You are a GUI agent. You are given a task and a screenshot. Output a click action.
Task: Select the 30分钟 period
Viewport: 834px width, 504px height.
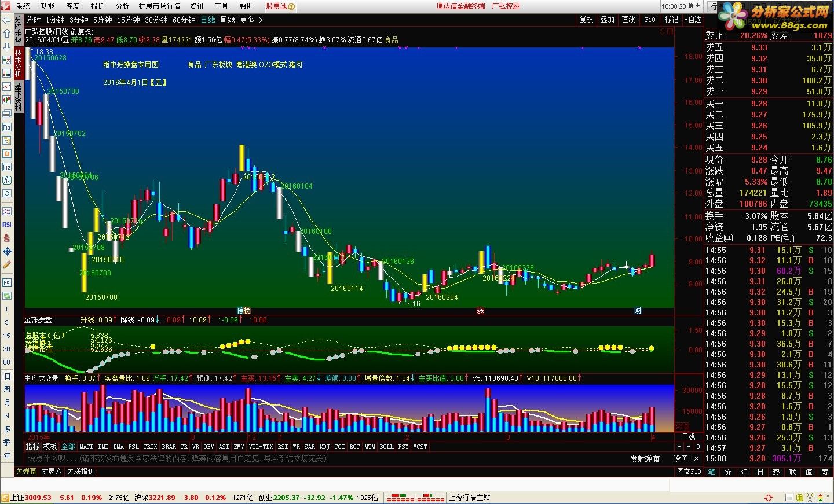[x=156, y=20]
